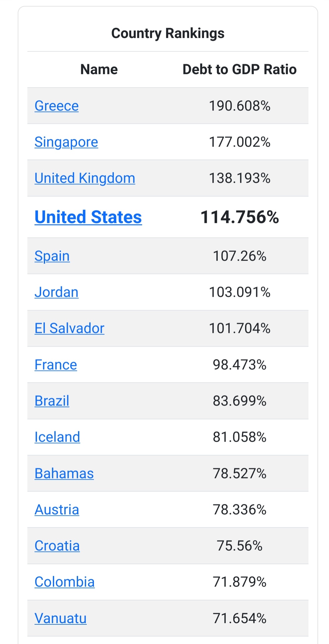Open the Jordan country page
Screen dimensions: 329x644
coord(57,292)
